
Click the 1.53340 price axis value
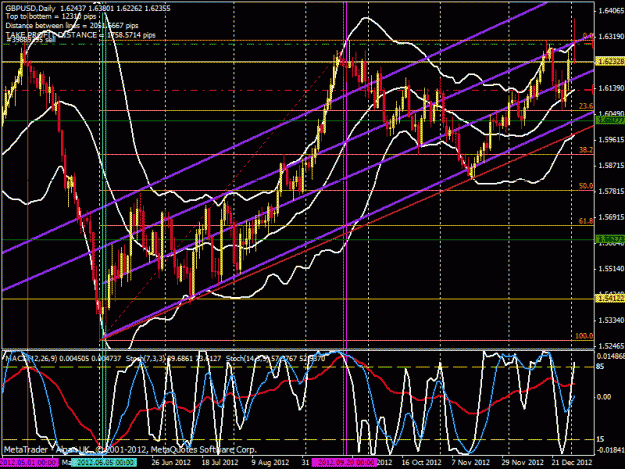click(611, 320)
